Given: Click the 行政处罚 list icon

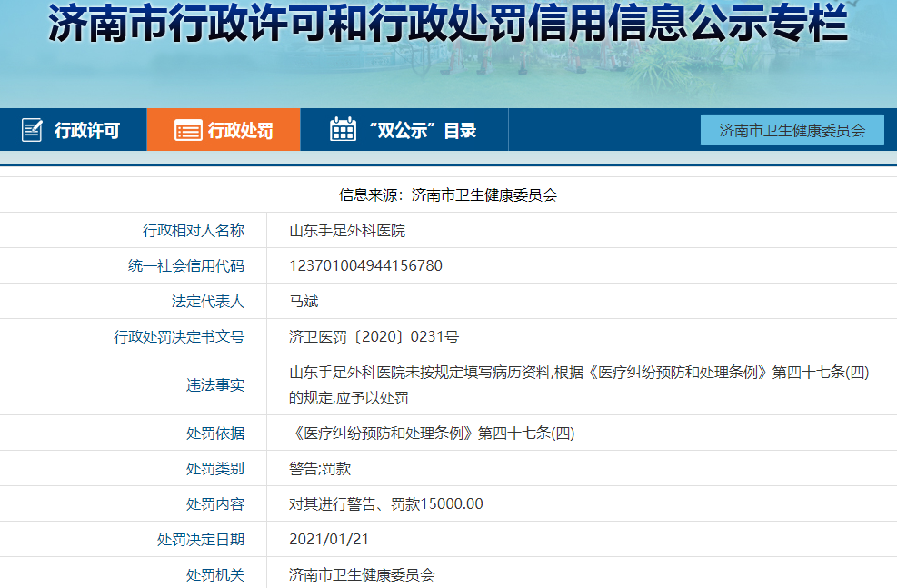Looking at the screenshot, I should point(188,130).
